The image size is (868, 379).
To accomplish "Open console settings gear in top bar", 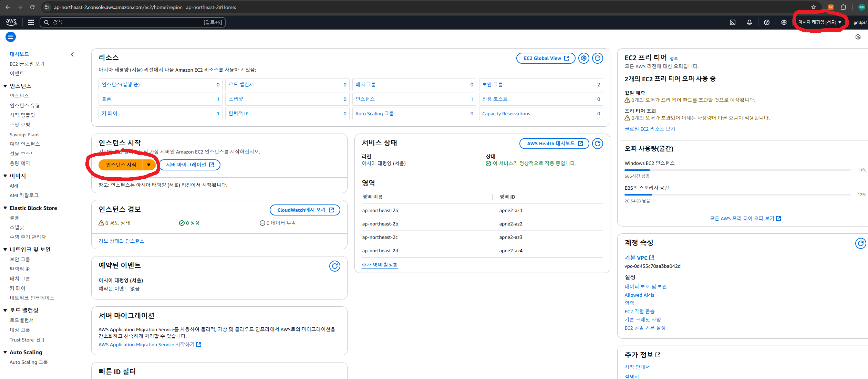I will pyautogui.click(x=784, y=22).
